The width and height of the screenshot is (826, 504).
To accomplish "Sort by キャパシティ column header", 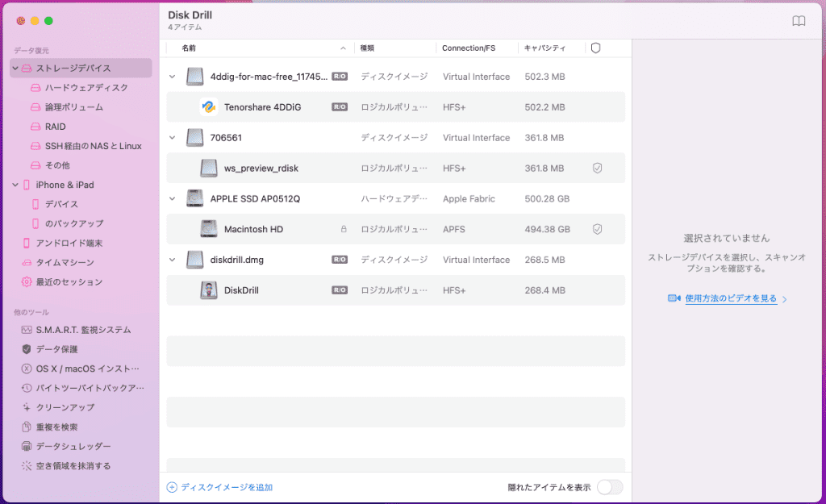I will (x=544, y=48).
